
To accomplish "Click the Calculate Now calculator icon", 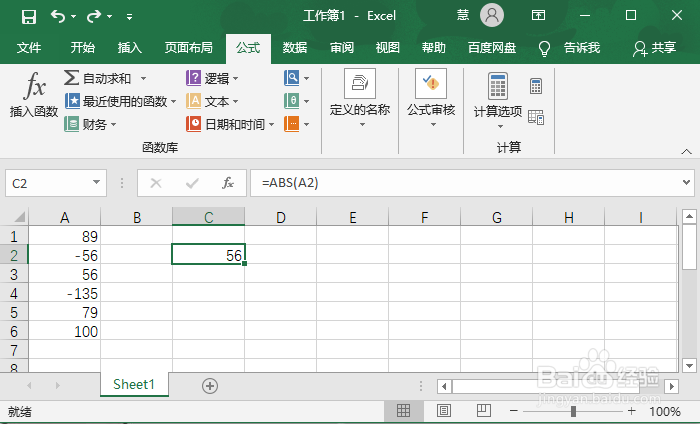I will point(536,86).
